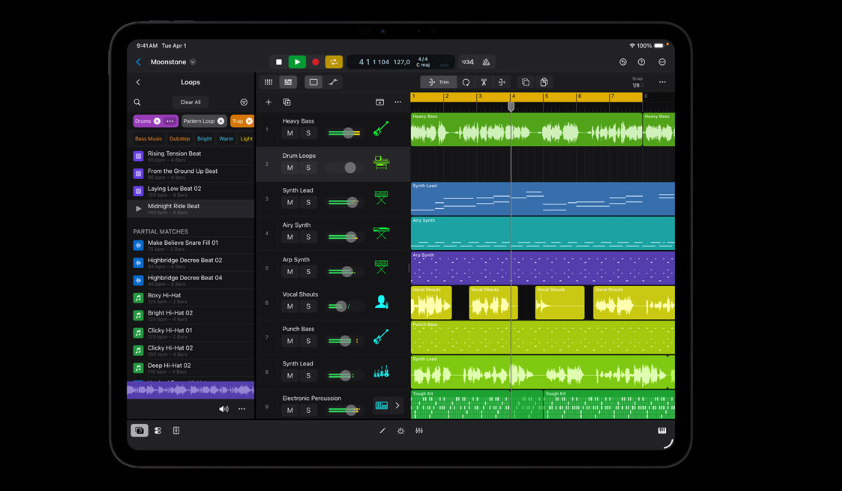Image resolution: width=842 pixels, height=491 pixels.
Task: Select the Loop tool next to Trim
Action: pyautogui.click(x=466, y=82)
